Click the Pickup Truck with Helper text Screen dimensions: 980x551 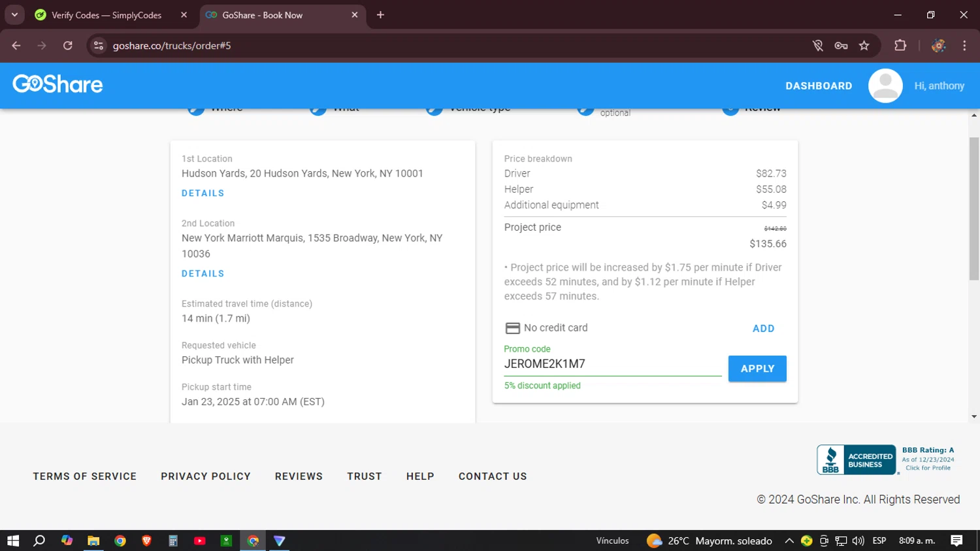click(238, 360)
